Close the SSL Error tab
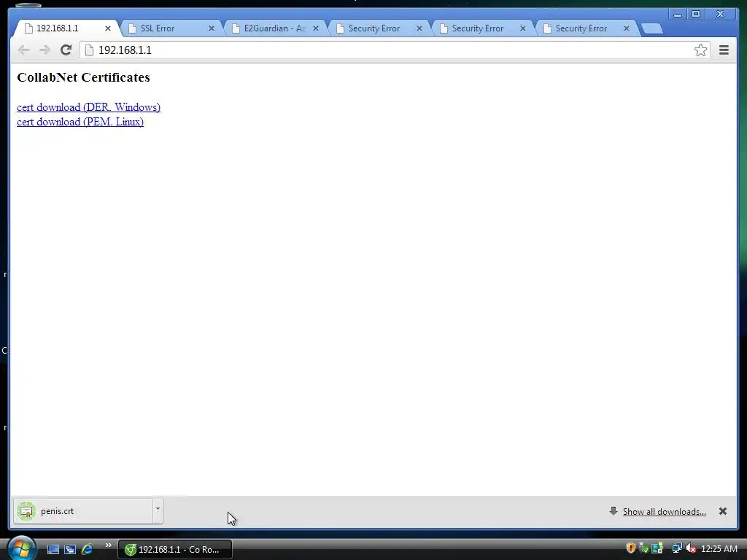 coord(212,28)
